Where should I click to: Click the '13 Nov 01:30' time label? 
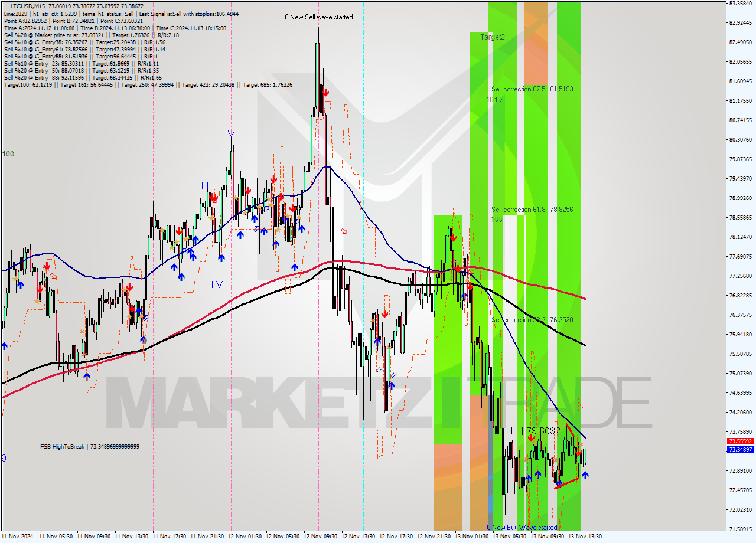[472, 537]
